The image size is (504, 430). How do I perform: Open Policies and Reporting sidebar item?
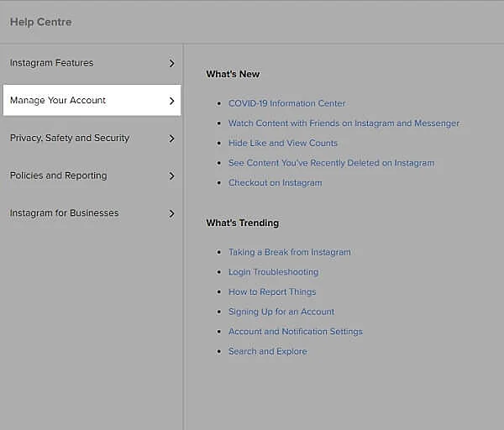[x=58, y=176]
